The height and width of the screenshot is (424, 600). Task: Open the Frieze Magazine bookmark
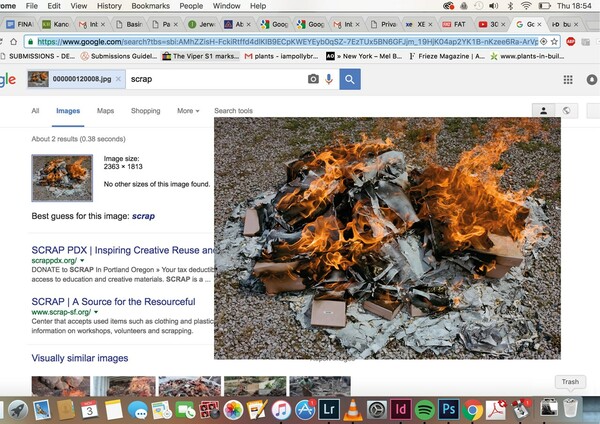click(x=447, y=56)
